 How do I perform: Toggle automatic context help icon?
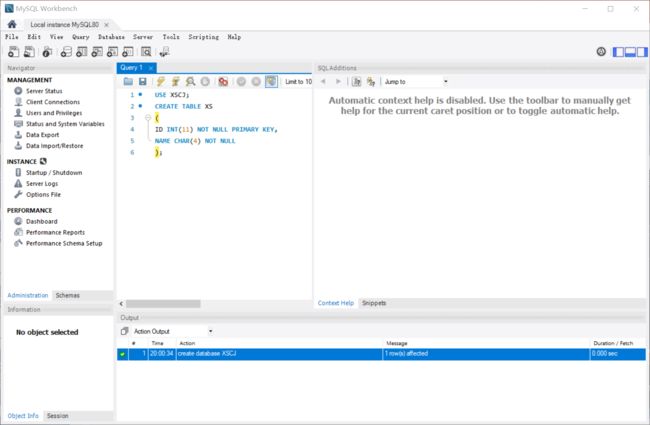tap(371, 82)
